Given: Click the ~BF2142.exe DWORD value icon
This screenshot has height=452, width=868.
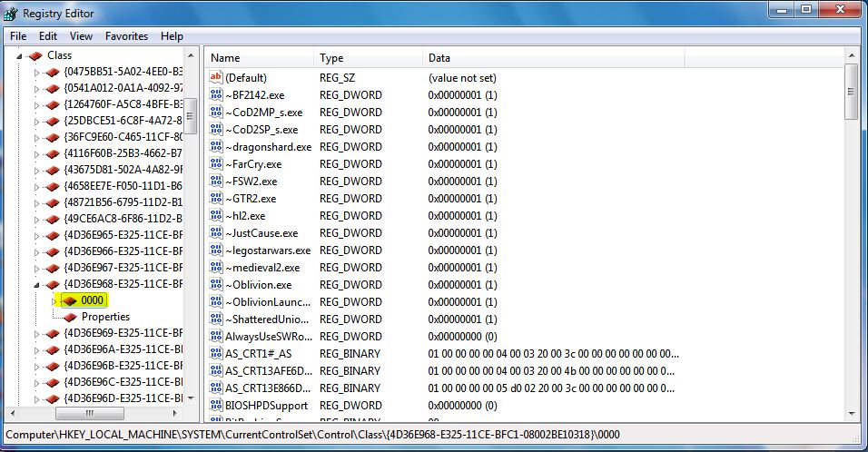Looking at the screenshot, I should [x=216, y=94].
